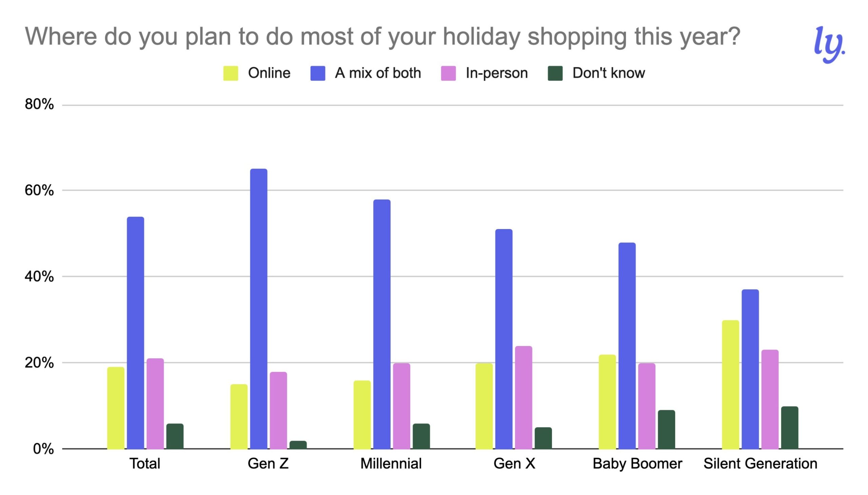The image size is (868, 495).
Task: Select the Silent Generation axis label
Action: 760,464
